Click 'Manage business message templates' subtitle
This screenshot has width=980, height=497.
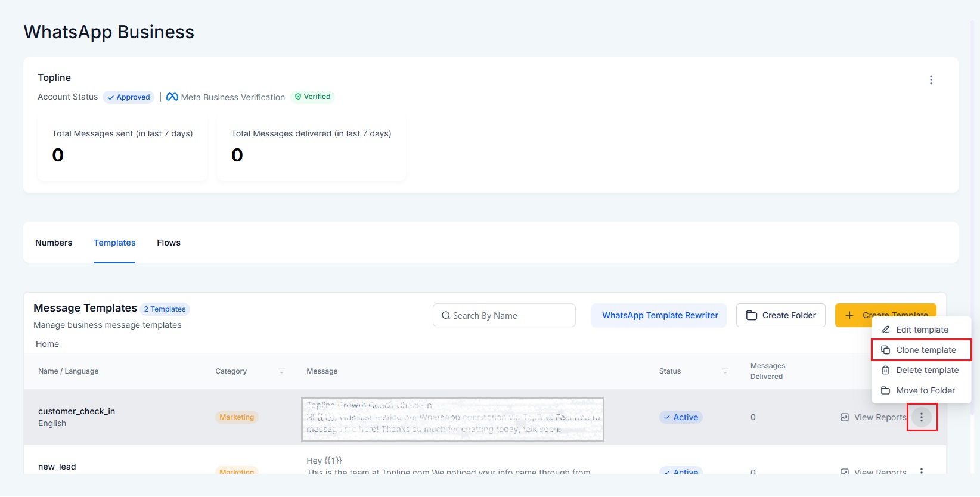point(107,325)
